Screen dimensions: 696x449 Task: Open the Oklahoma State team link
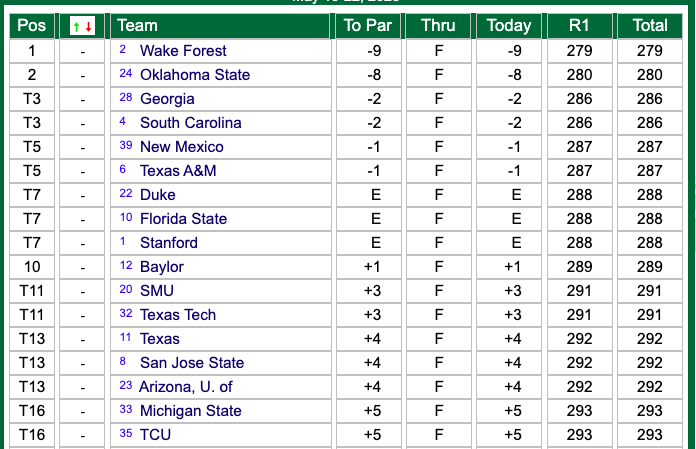click(195, 75)
